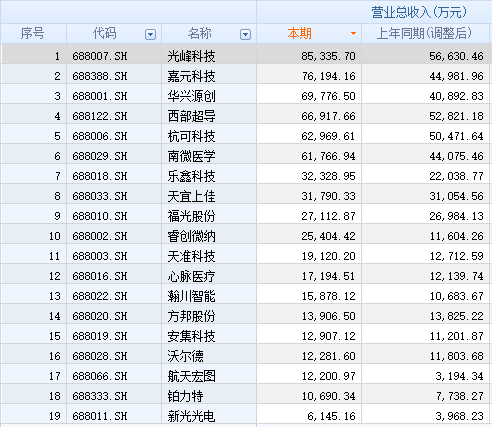Click the 铂力特 name cell
Image resolution: width=492 pixels, height=427 pixels.
pos(185,396)
